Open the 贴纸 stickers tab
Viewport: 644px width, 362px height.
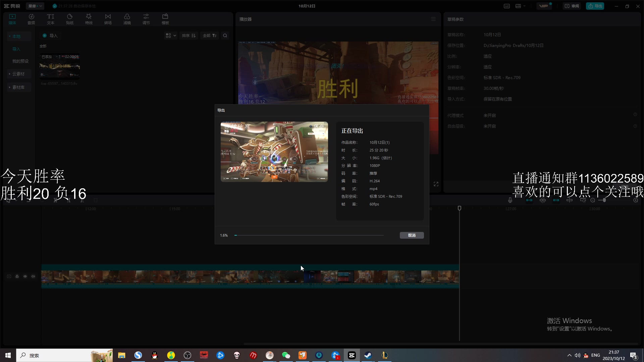pos(70,19)
